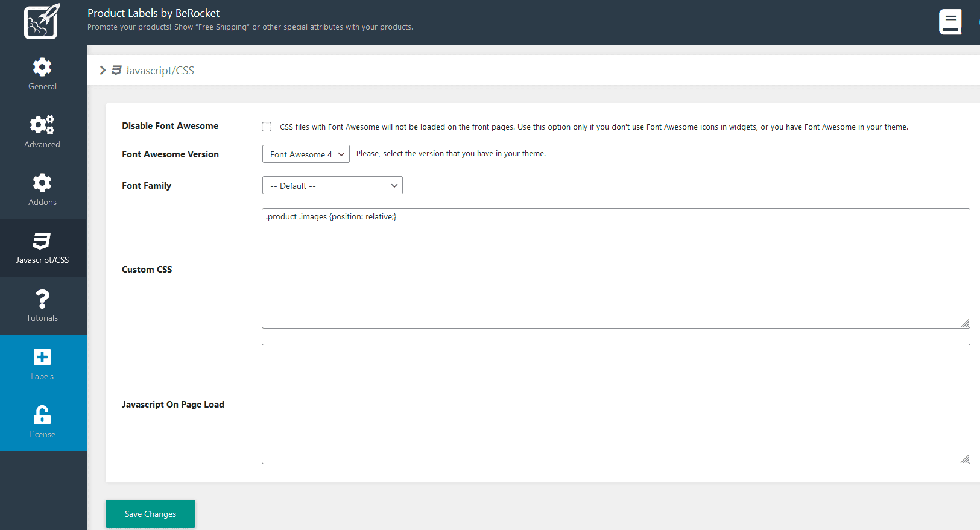The height and width of the screenshot is (530, 980).
Task: Select the Javascript/CSS sidebar icon
Action: (x=42, y=241)
